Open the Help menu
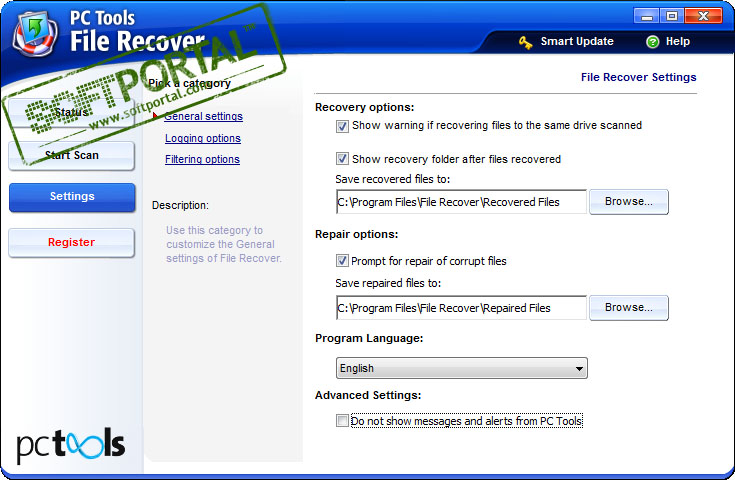Image resolution: width=735 pixels, height=480 pixels. pyautogui.click(x=677, y=41)
